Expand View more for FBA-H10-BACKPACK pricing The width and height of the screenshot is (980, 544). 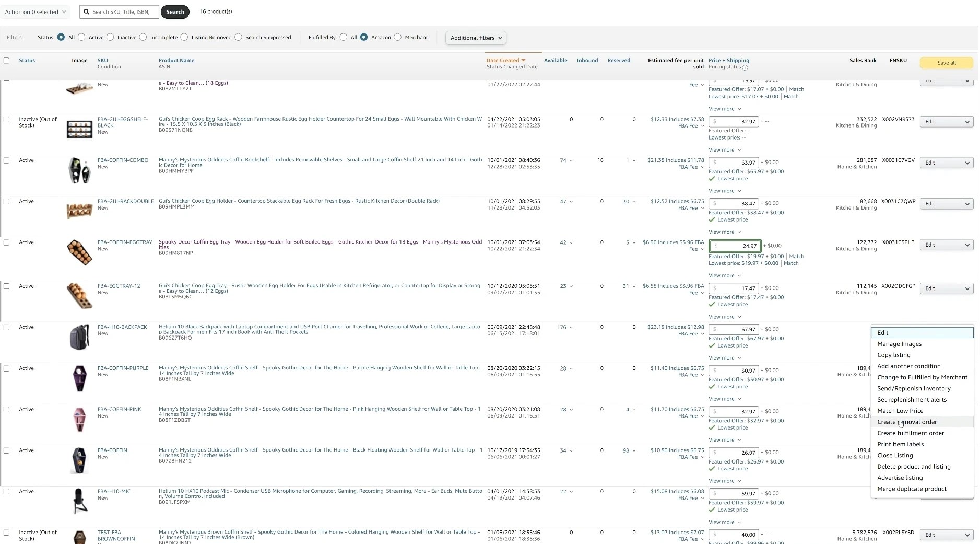click(725, 358)
